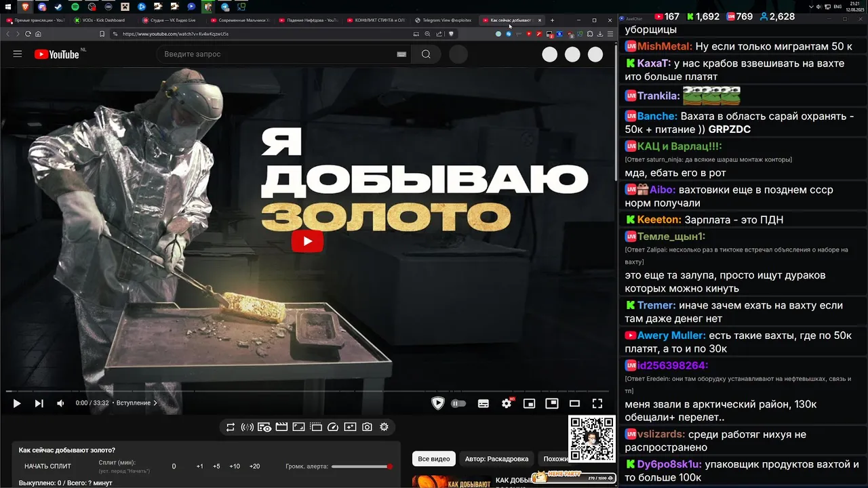Viewport: 868px width, 488px height.
Task: Toggle the autoplay switch in player
Action: (459, 403)
